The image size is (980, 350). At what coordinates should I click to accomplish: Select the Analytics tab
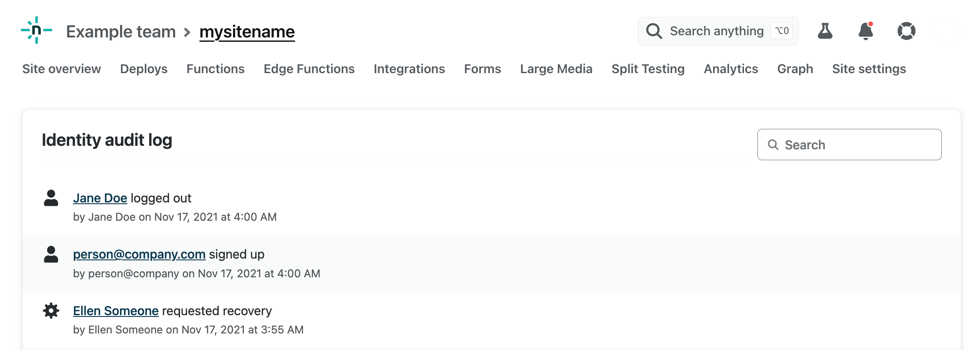click(x=730, y=69)
